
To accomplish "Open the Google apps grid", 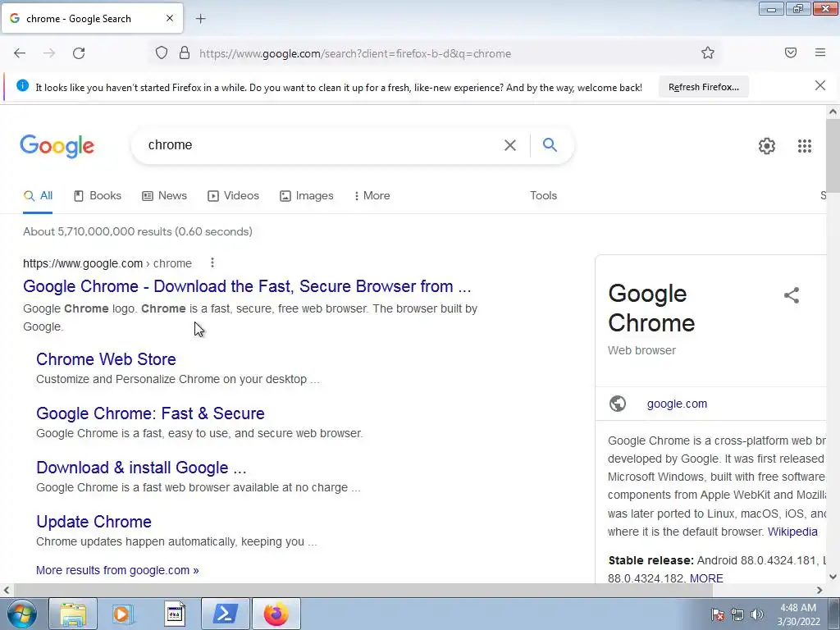I will (805, 146).
